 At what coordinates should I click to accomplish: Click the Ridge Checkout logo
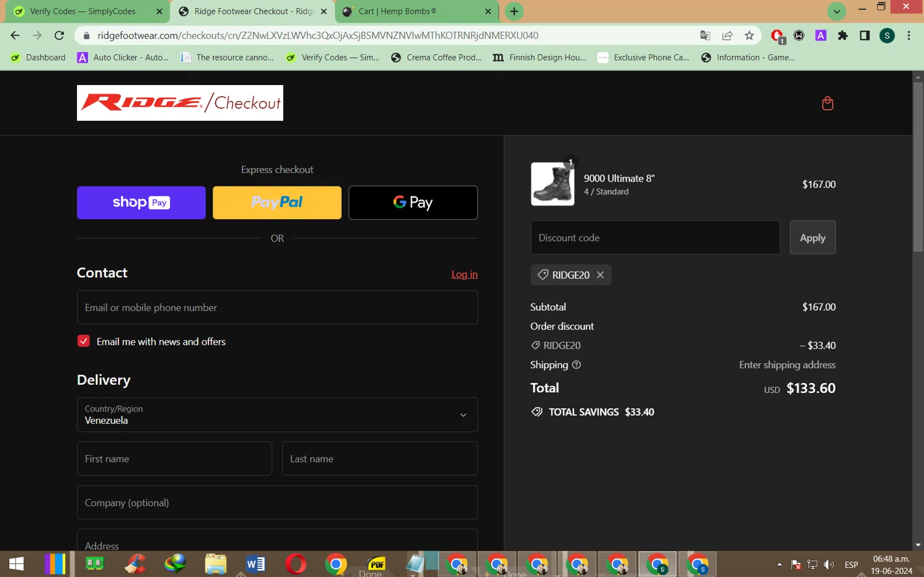180,103
